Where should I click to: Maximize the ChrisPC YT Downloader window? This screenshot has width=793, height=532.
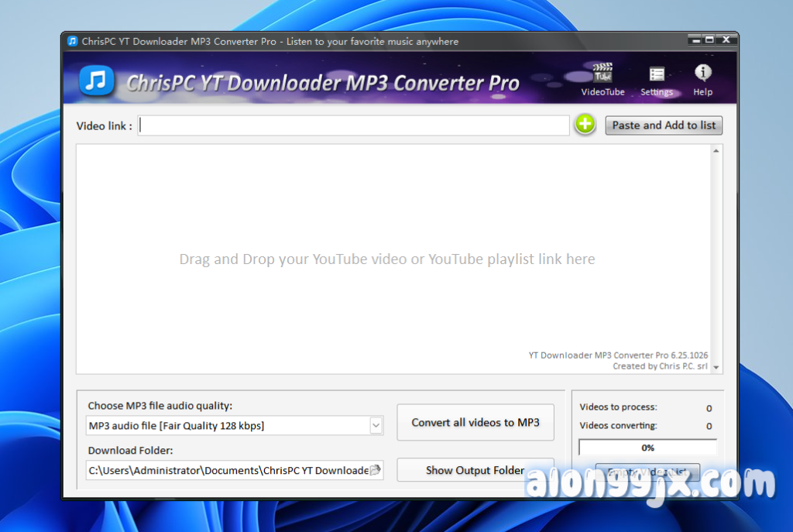[x=709, y=40]
